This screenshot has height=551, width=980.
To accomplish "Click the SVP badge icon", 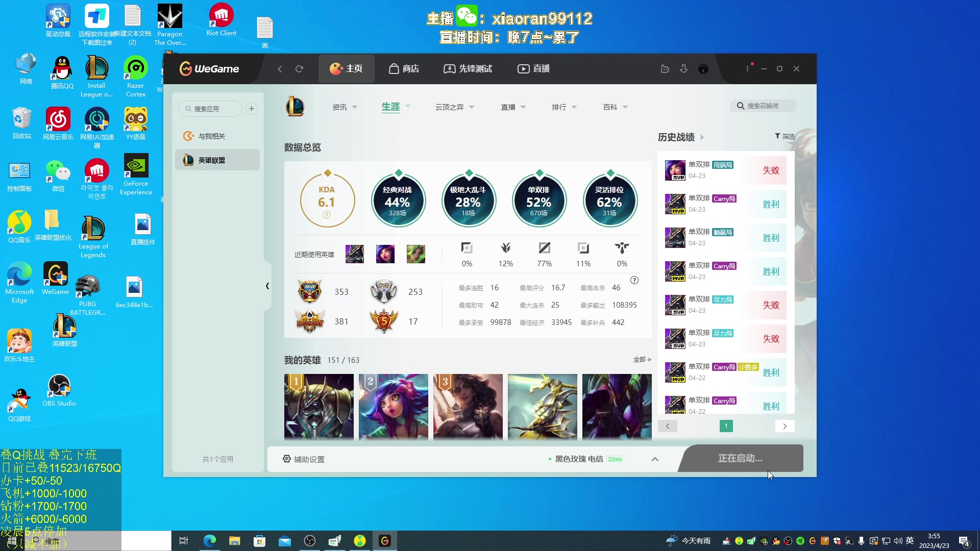I will pos(384,291).
